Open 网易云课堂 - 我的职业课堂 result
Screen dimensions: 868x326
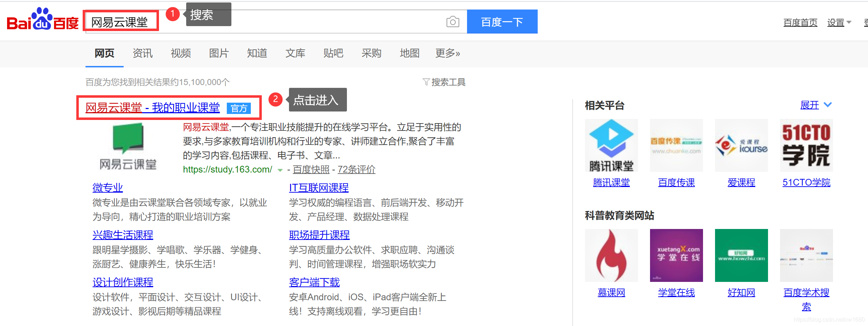(153, 108)
